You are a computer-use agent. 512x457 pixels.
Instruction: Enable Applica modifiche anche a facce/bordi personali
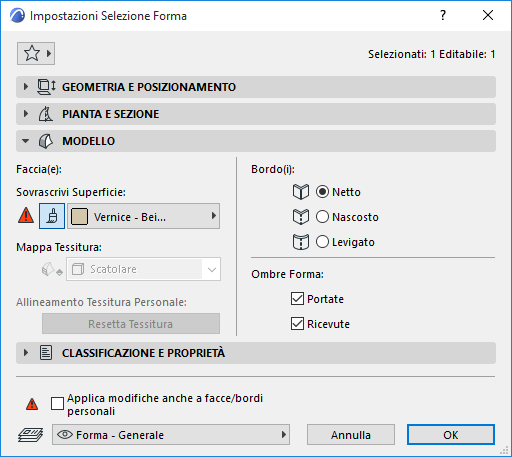tap(57, 404)
